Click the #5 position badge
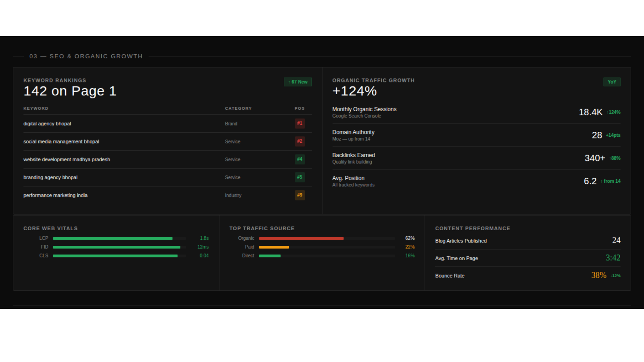The image size is (644, 362). click(300, 177)
